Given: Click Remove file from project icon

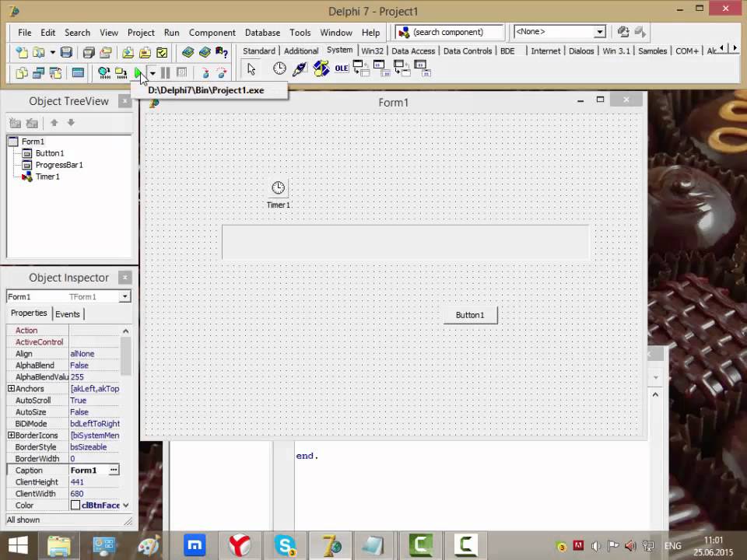Looking at the screenshot, I should (x=145, y=52).
